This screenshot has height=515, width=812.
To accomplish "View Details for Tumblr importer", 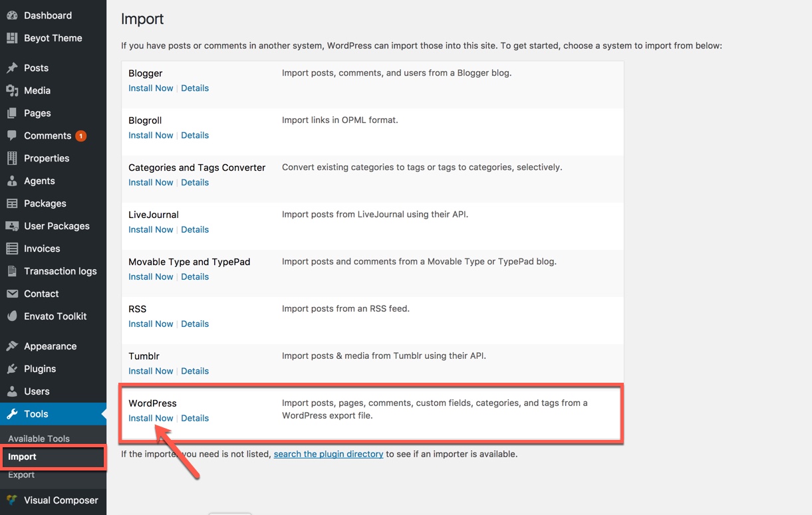I will coord(195,371).
